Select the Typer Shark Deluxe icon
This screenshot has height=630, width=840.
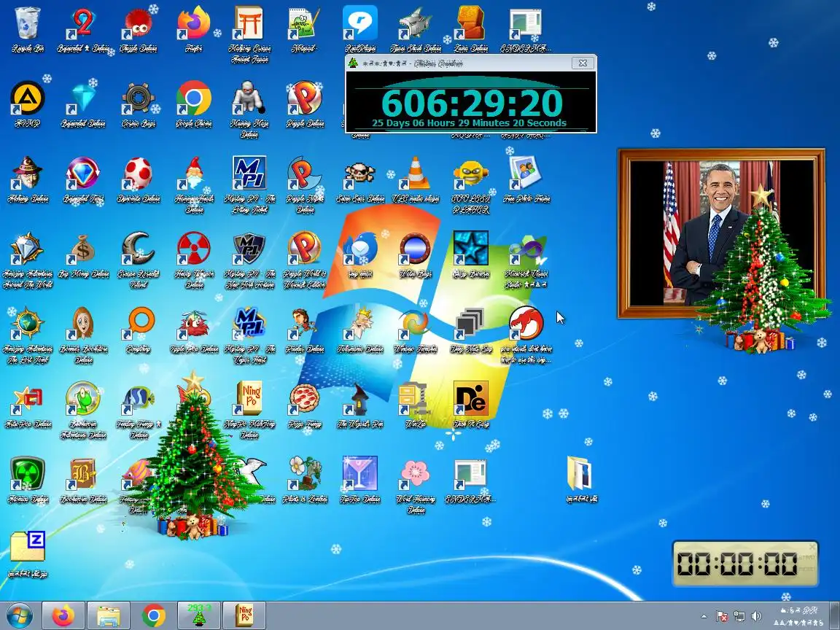coord(416,24)
